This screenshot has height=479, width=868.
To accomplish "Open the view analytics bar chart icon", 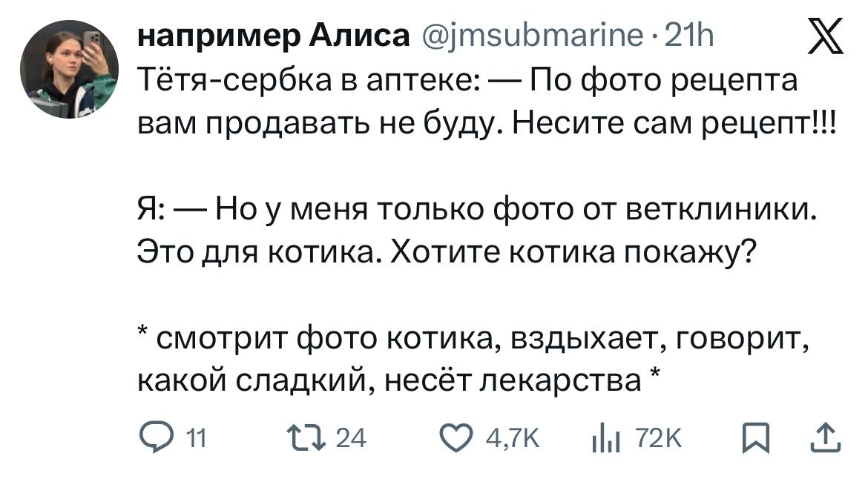I will (605, 439).
